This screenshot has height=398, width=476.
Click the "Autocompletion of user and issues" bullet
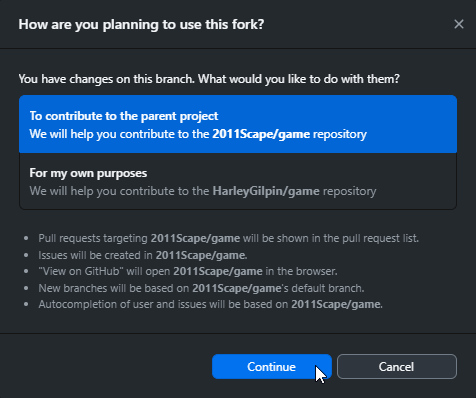pyautogui.click(x=210, y=304)
